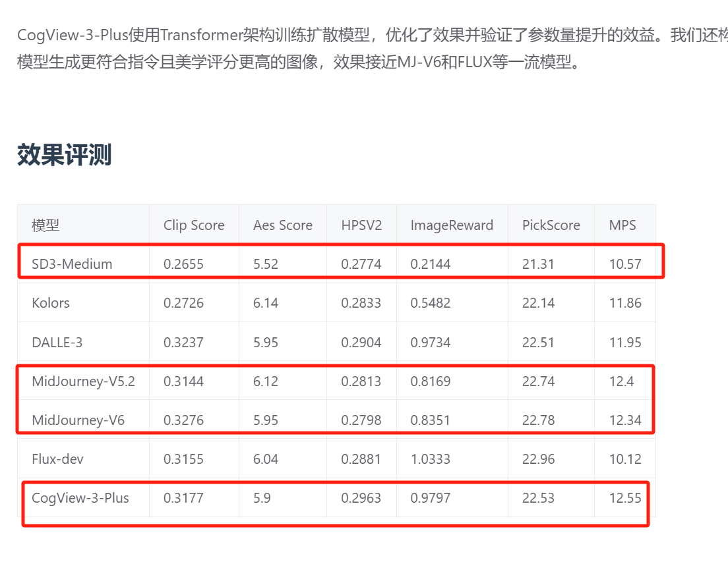
Task: Select the Clip Score column header
Action: click(x=194, y=225)
